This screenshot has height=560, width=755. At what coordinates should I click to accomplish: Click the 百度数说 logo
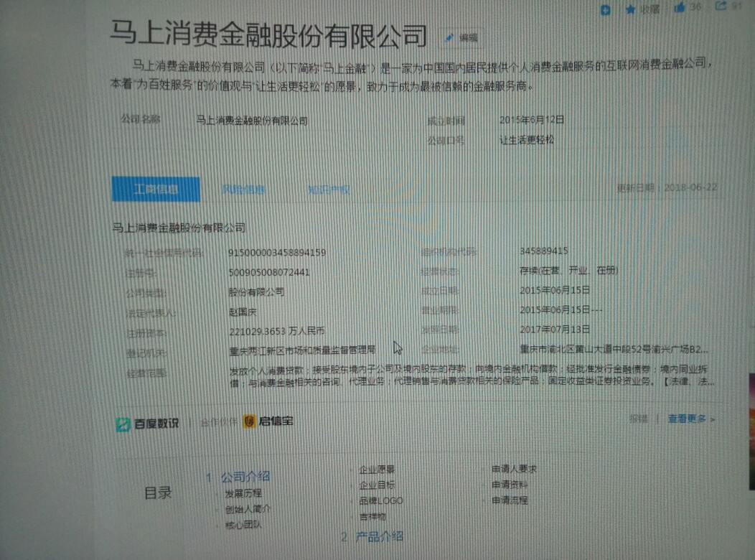click(x=147, y=424)
